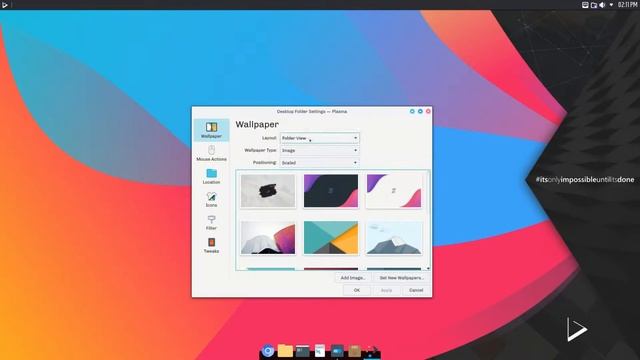Close the Desktop Folder Settings window

(428, 111)
